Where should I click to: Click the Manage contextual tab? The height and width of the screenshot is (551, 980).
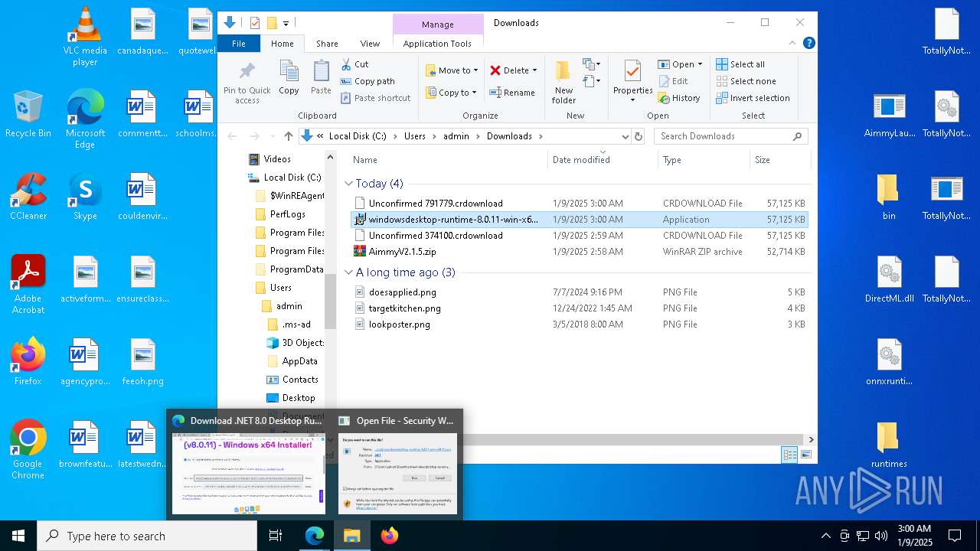click(x=438, y=24)
